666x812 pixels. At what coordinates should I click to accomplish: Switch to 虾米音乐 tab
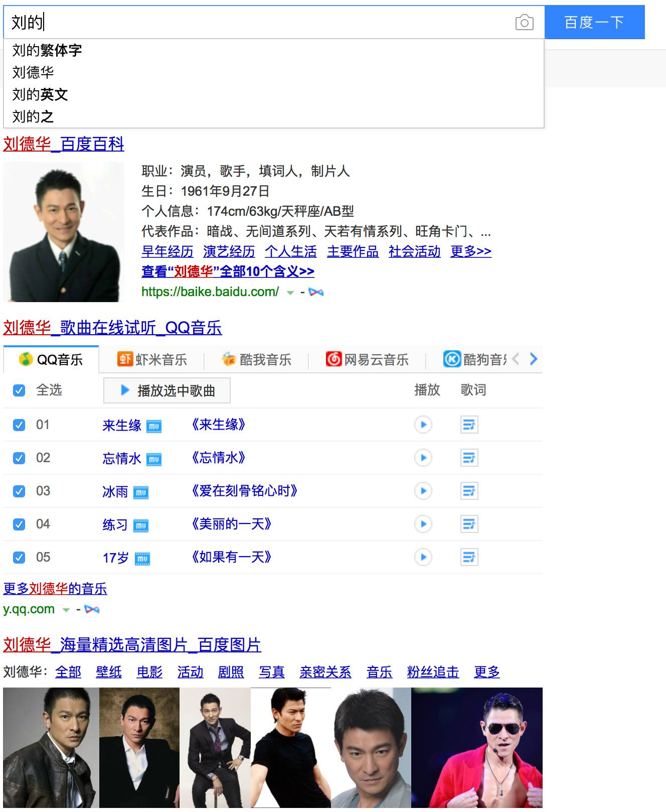coord(152,359)
